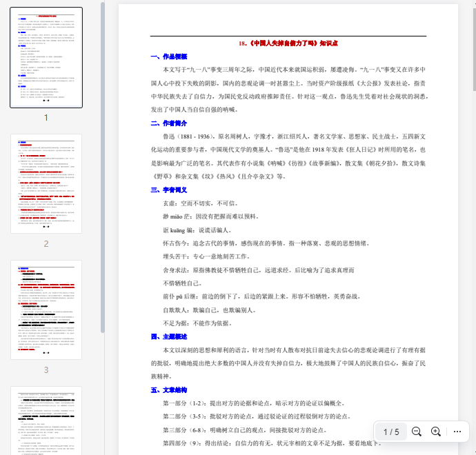This screenshot has height=455, width=476.
Task: Click the zoom out magnifier icon
Action: coord(417,432)
